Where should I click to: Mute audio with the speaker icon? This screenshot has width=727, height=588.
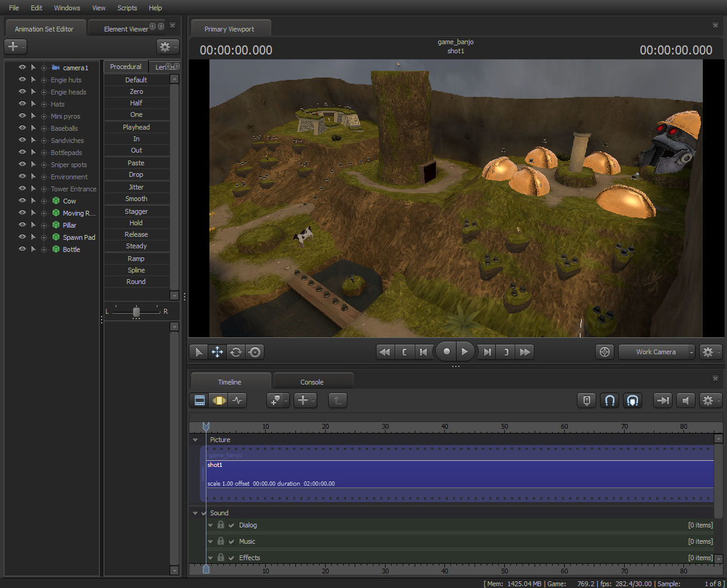pyautogui.click(x=685, y=400)
